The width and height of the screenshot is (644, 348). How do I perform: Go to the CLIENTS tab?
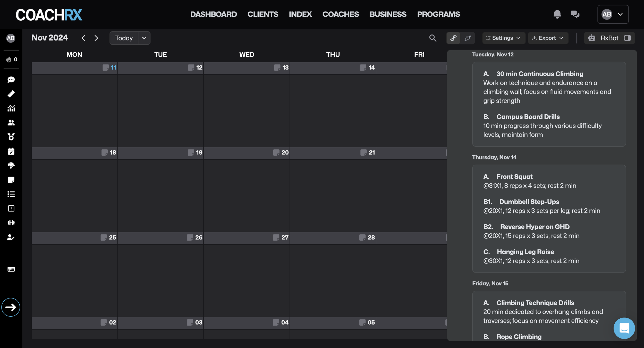(x=262, y=14)
